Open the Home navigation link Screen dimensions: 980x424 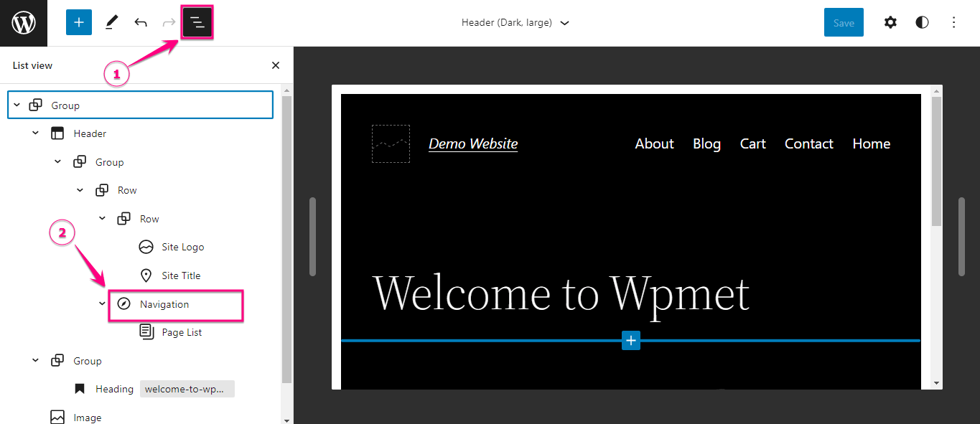(x=871, y=143)
